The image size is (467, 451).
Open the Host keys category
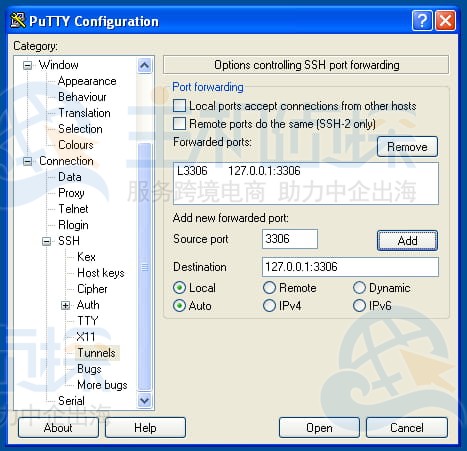(x=101, y=273)
